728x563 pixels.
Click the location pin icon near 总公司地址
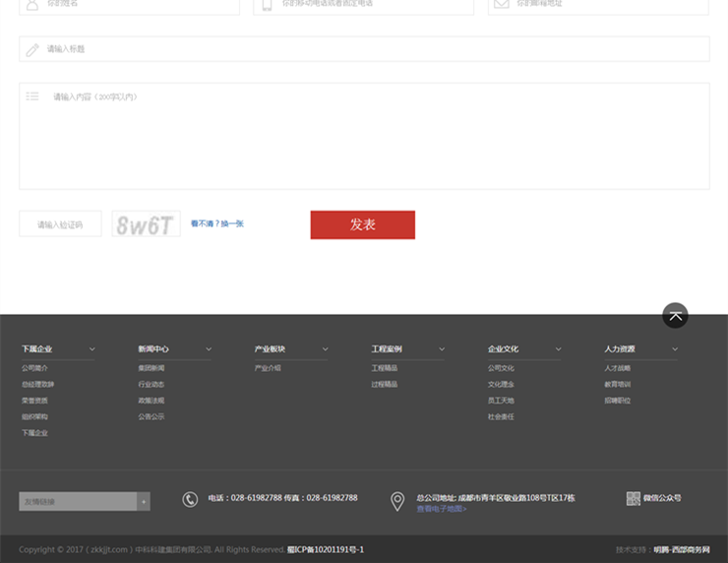(x=397, y=502)
